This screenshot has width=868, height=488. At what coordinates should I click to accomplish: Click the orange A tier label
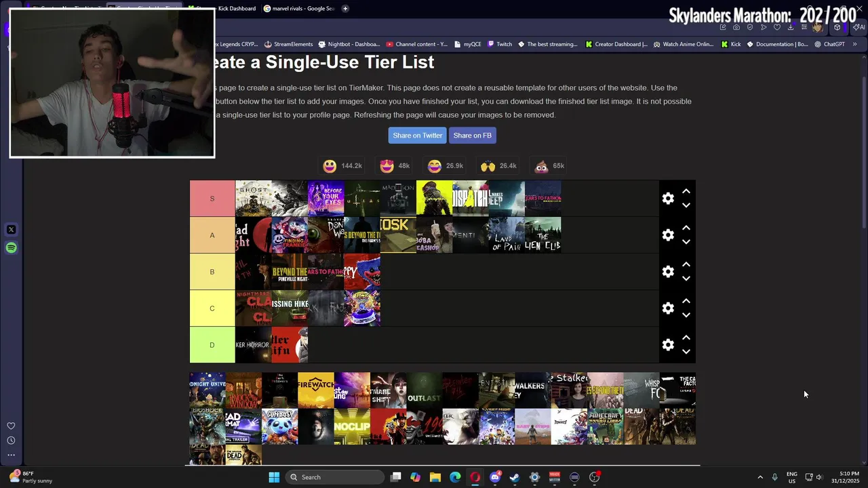point(212,235)
